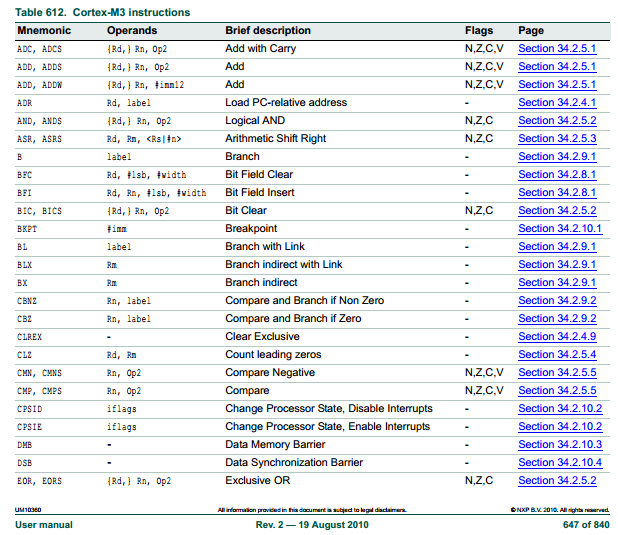The height and width of the screenshot is (535, 618).
Task: Follow Section 34.2.9.2 link for CBNZ
Action: [557, 300]
